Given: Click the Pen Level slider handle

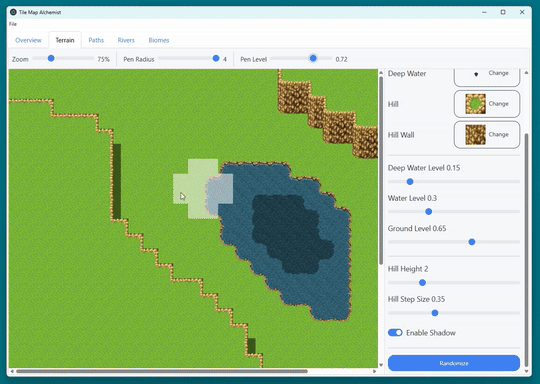Looking at the screenshot, I should click(313, 58).
